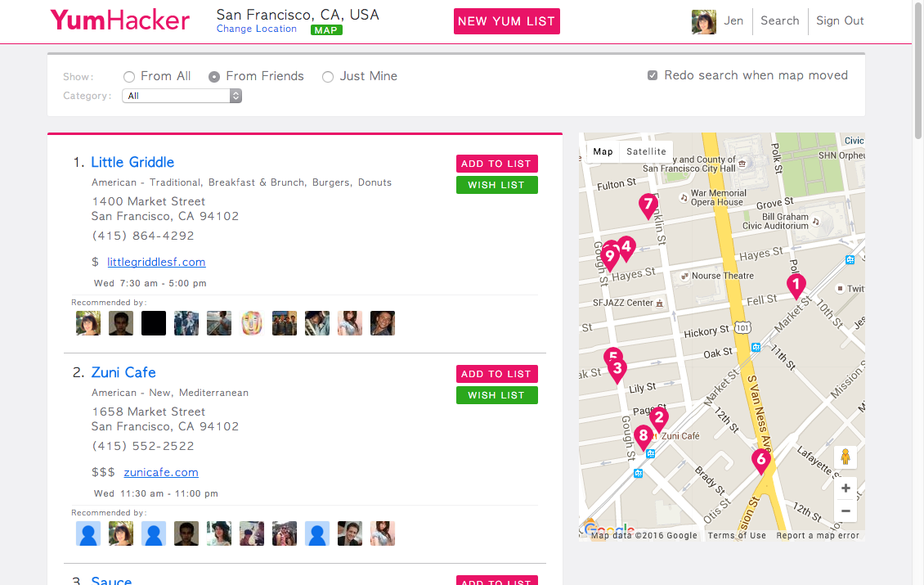This screenshot has height=585, width=924.
Task: Zoom out on the map
Action: 846,511
